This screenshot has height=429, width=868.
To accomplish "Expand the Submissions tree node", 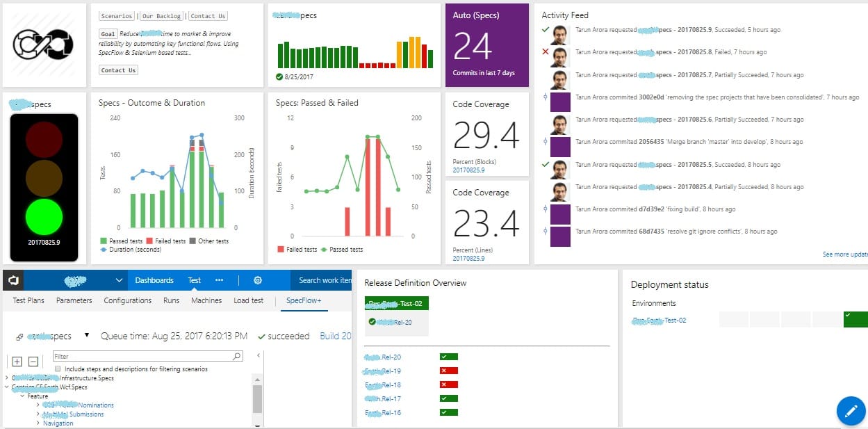I will pyautogui.click(x=38, y=414).
